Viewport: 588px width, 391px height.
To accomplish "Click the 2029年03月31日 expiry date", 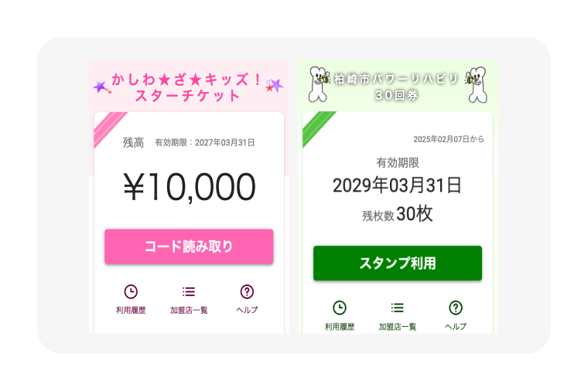I will (397, 185).
